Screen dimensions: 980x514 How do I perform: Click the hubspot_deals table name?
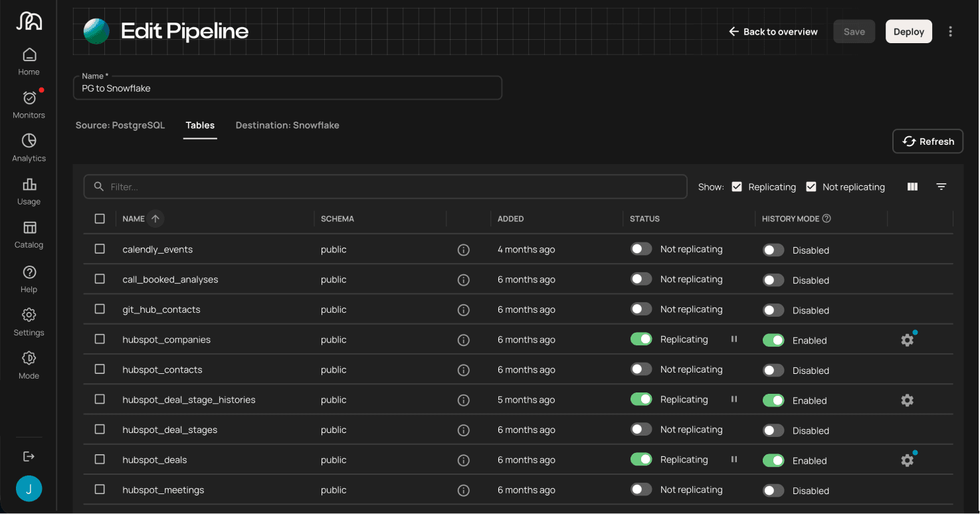tap(155, 460)
